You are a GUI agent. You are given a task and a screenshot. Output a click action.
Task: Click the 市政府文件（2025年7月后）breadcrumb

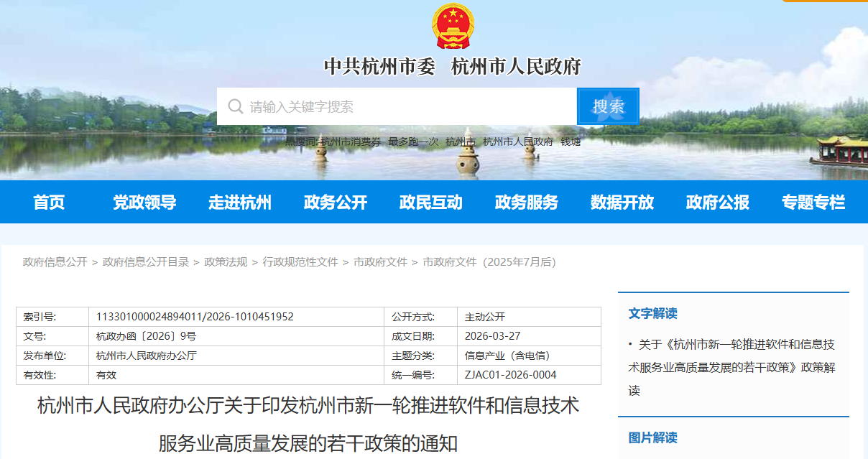coord(489,262)
